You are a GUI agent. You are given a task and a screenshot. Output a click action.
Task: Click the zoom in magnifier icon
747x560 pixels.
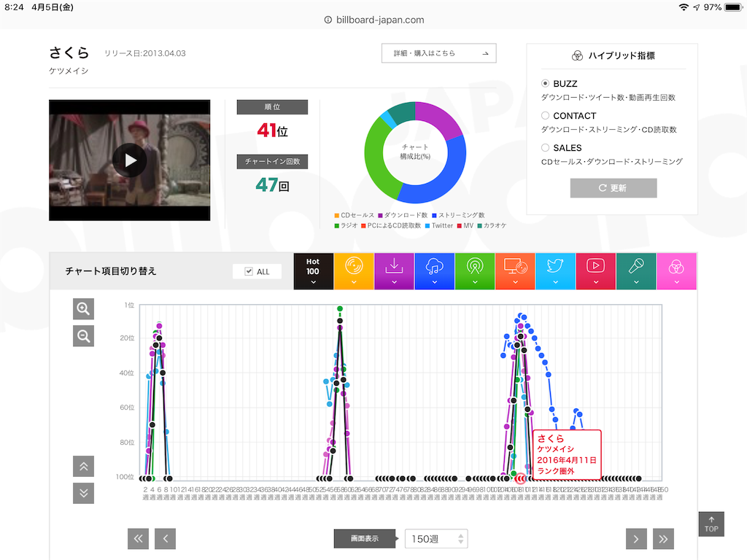tap(83, 308)
